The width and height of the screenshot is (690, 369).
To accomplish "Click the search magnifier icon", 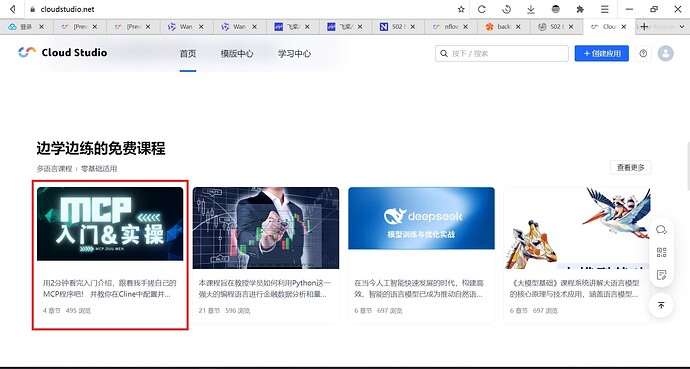I will [x=444, y=54].
